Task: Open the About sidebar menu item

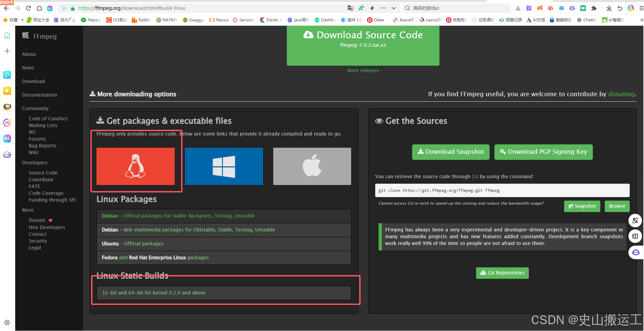Action: (x=29, y=54)
